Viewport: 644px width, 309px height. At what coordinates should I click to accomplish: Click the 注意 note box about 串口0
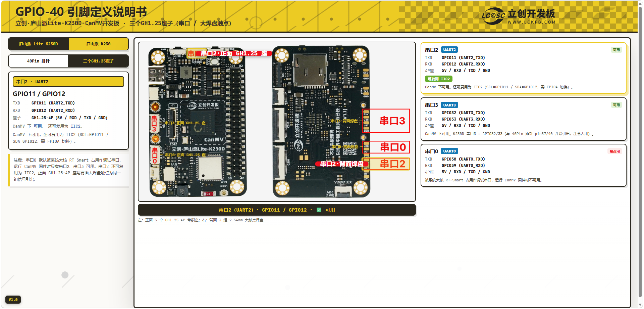[68, 170]
